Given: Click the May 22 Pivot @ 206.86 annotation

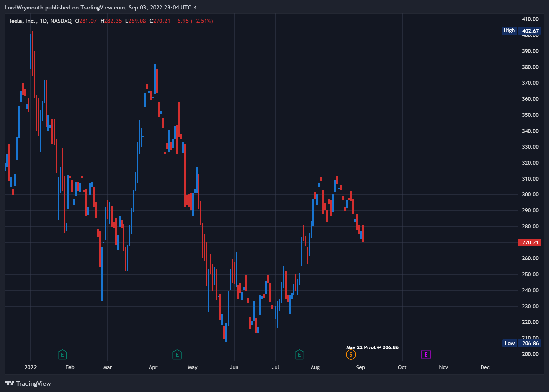Looking at the screenshot, I should tap(372, 347).
